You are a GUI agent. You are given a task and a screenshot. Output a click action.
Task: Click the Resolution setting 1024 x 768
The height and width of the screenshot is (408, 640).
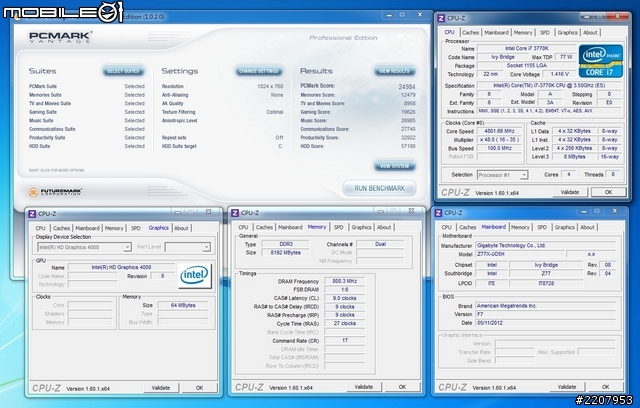(222, 86)
